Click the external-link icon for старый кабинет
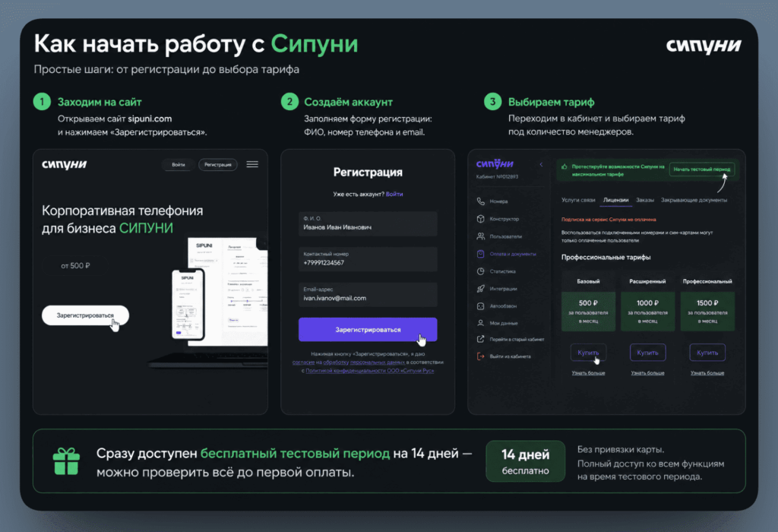This screenshot has width=778, height=532. click(480, 340)
